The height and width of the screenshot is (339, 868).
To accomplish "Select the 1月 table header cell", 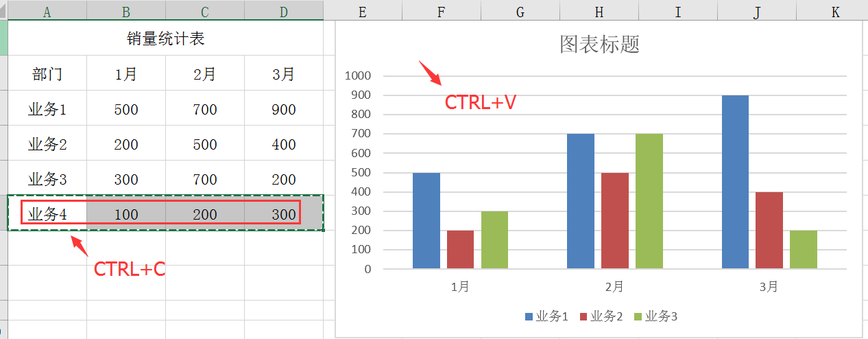I will pos(126,73).
